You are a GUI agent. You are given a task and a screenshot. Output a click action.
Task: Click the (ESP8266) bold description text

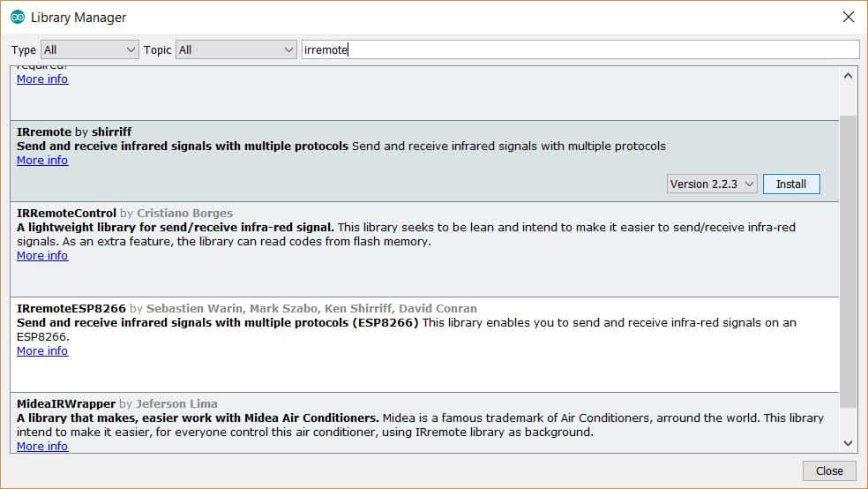coord(218,322)
